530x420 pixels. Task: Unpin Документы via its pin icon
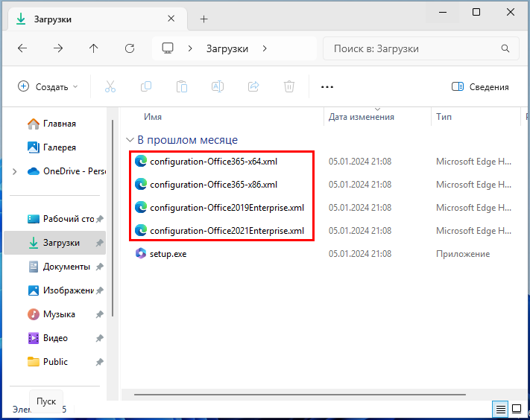pos(99,267)
